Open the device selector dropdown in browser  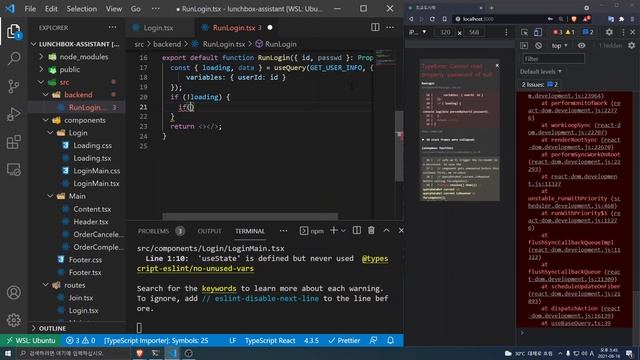[x=418, y=32]
